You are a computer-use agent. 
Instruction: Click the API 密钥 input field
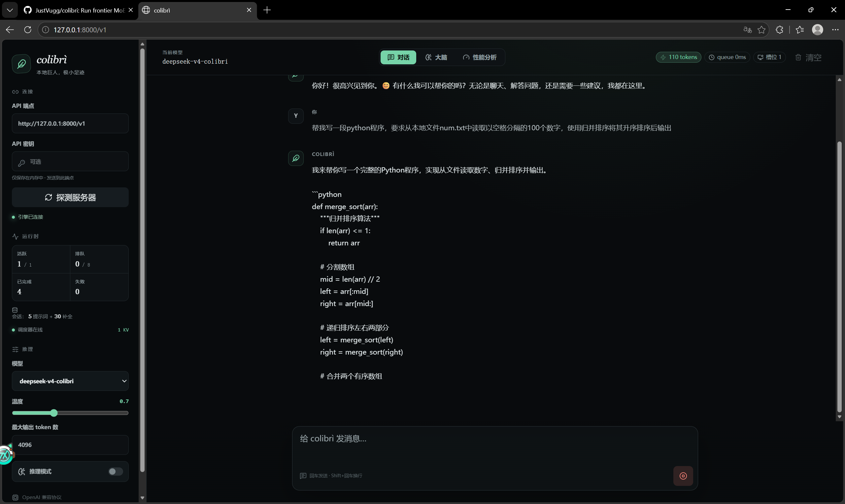pos(70,162)
